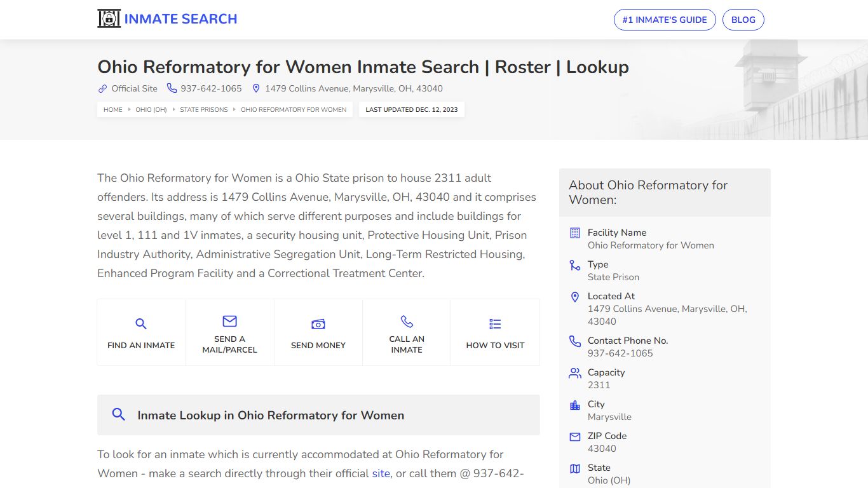This screenshot has height=488, width=868.
Task: Select Ohio (OH) state value
Action: [609, 480]
